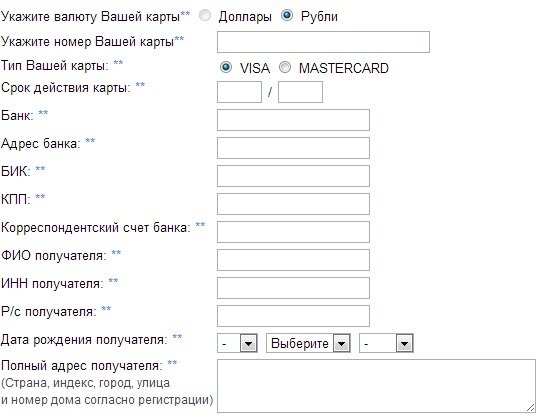The image size is (541, 419).
Task: Focus the Корреспондентский счет банка field
Action: [293, 232]
